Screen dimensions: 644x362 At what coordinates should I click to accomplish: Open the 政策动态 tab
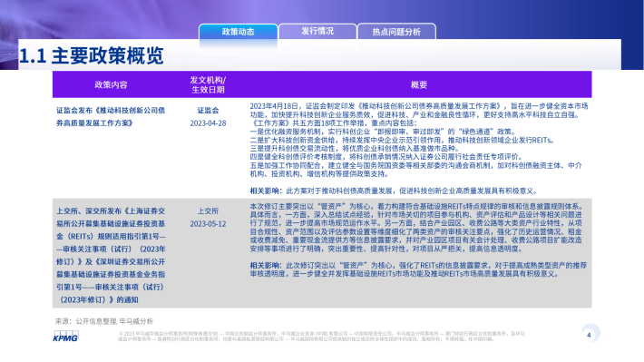[239, 32]
